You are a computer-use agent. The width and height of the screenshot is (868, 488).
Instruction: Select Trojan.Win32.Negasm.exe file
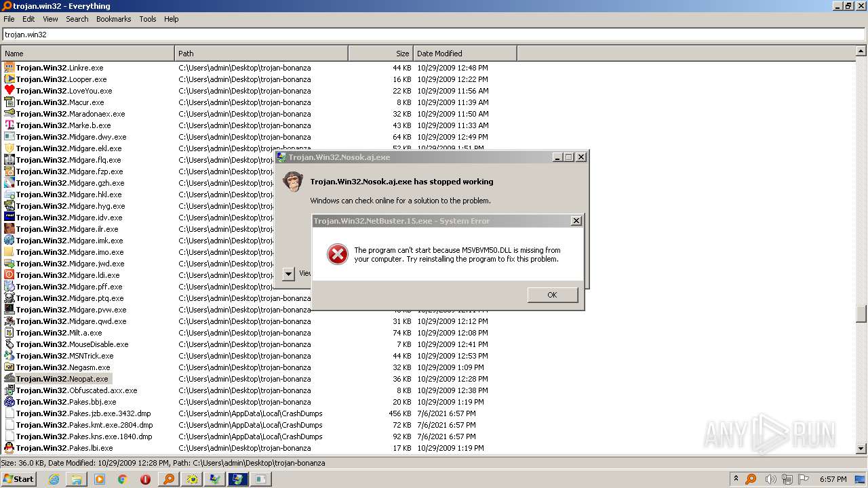click(63, 367)
